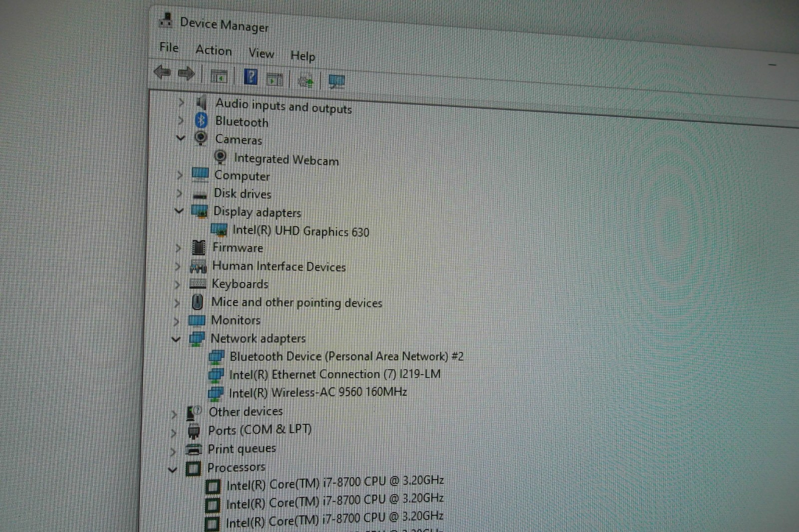Click the Cameras category icon
The image size is (799, 532).
click(201, 138)
